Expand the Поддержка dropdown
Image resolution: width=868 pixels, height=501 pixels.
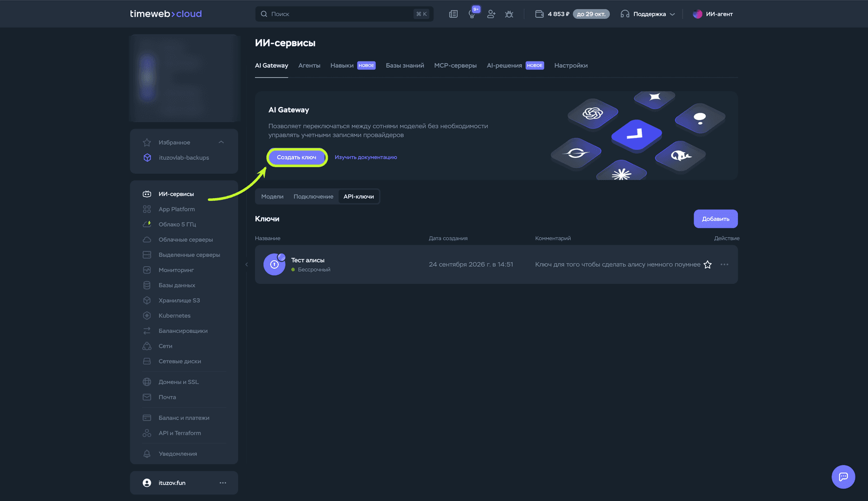click(648, 14)
